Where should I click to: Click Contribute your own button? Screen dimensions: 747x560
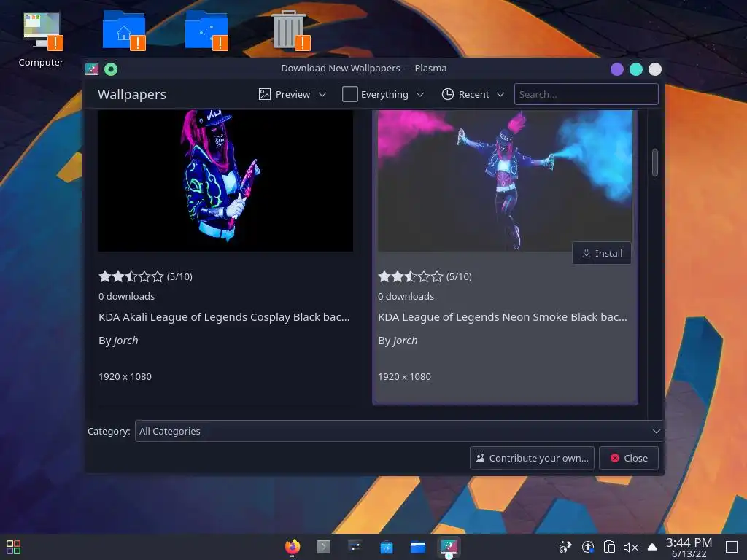tap(532, 458)
